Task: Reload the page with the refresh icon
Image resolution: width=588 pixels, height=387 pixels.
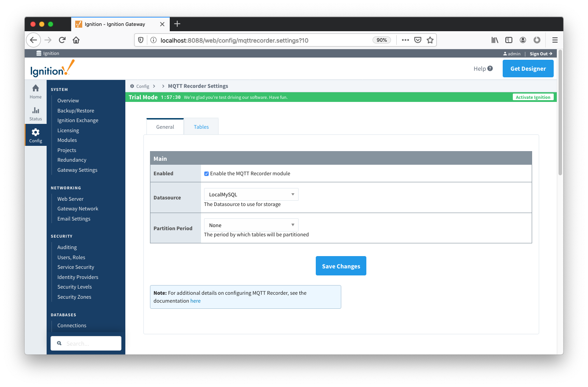Action: (x=62, y=40)
